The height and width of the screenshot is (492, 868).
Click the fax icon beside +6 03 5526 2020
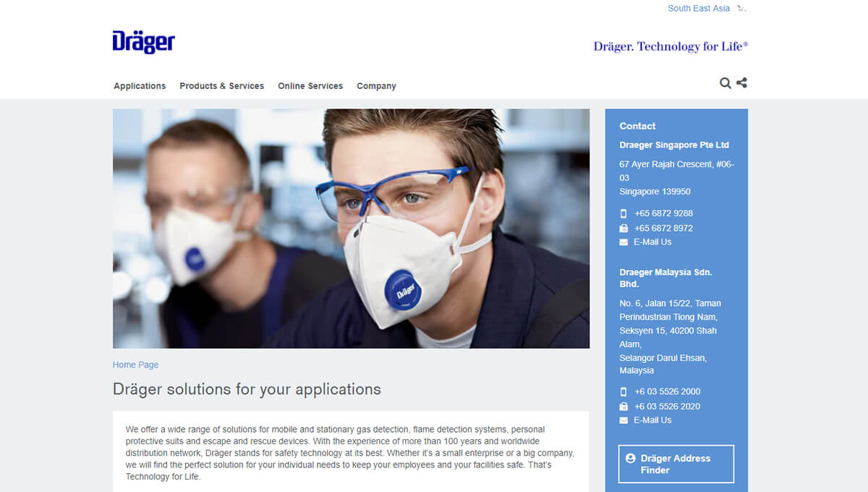(x=624, y=407)
